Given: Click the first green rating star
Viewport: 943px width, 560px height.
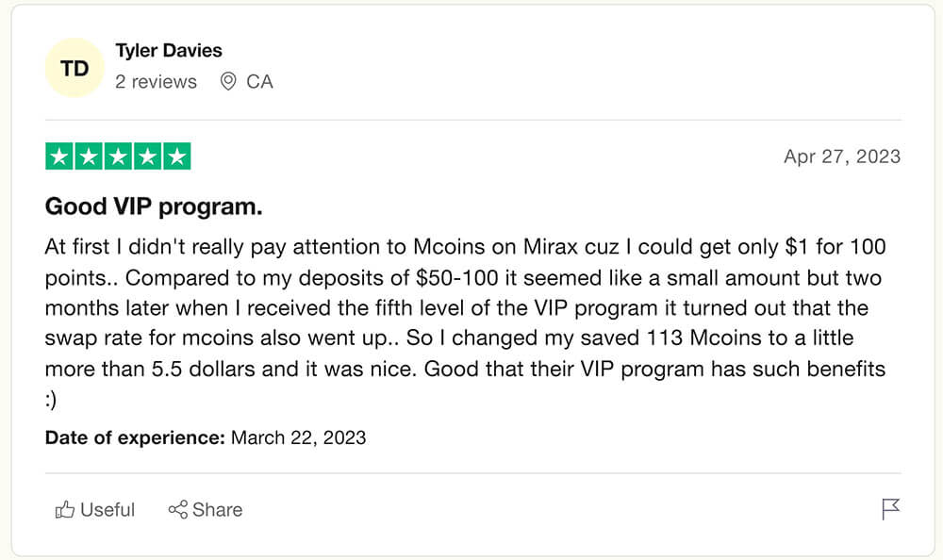Looking at the screenshot, I should coord(59,156).
